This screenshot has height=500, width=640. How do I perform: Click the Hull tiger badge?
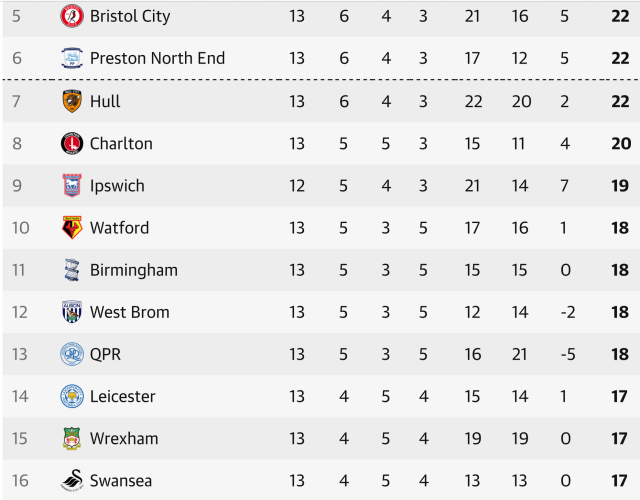[x=72, y=101]
